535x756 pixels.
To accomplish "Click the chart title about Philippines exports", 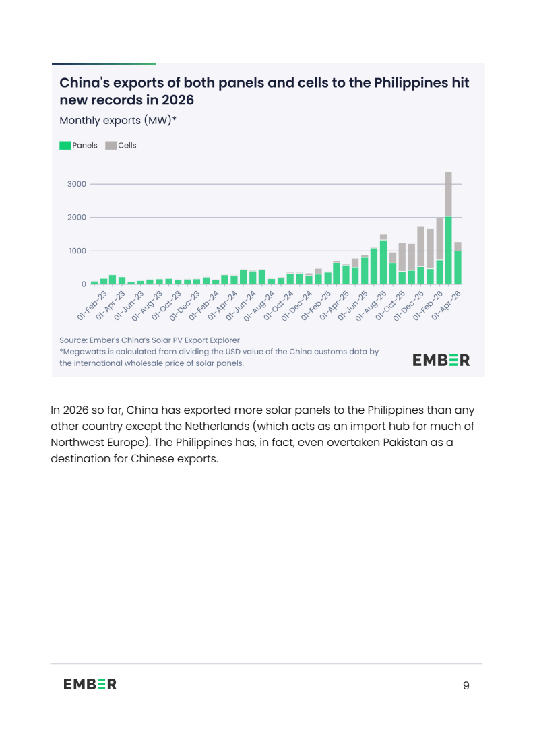I will pos(264,91).
